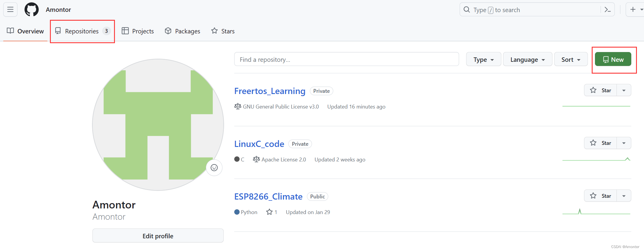Click the LinuxC_code activity sparkline
Image resolution: width=644 pixels, height=251 pixels.
coord(596,159)
